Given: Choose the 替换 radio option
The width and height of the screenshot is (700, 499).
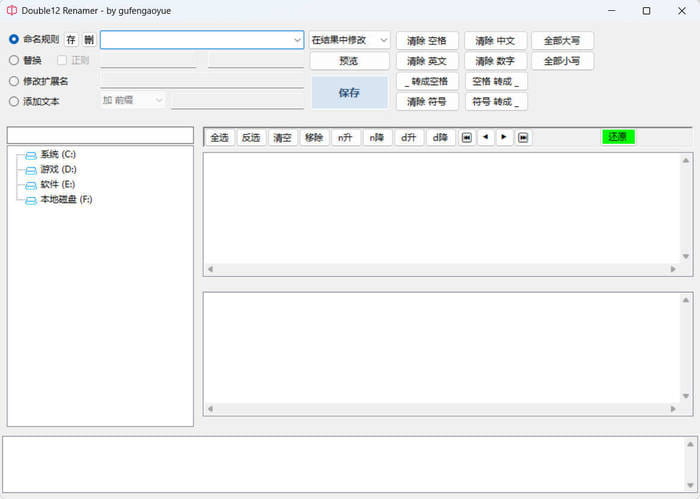Looking at the screenshot, I should tap(14, 60).
